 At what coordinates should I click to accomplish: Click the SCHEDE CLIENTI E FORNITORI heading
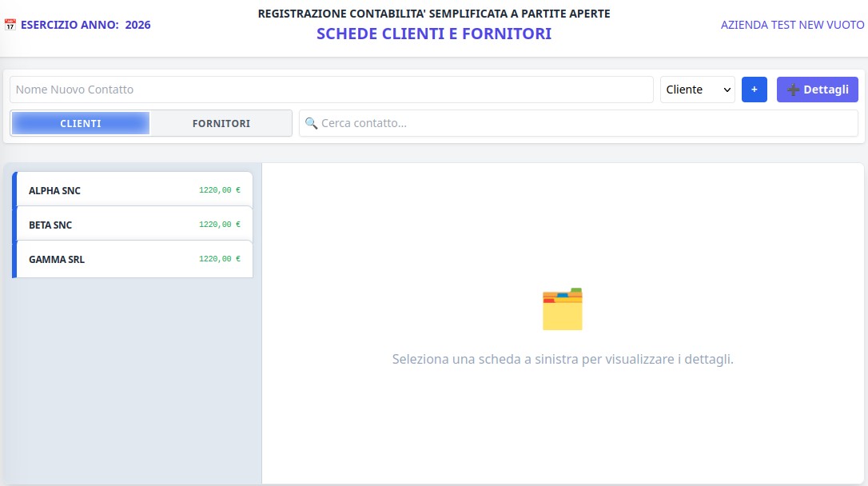(433, 34)
